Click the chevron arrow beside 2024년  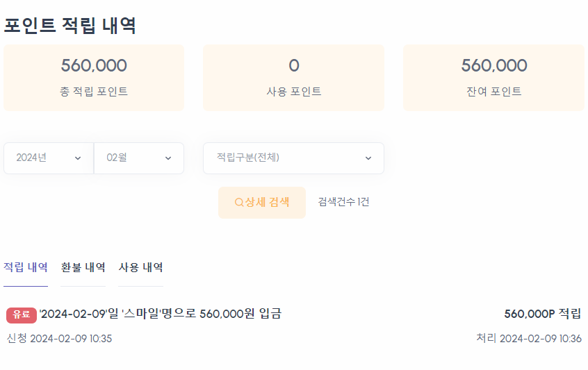point(77,158)
